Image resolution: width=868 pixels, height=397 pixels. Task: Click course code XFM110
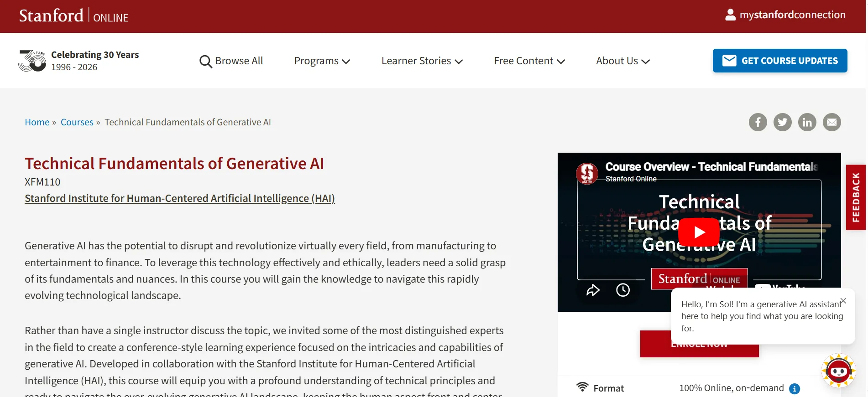pyautogui.click(x=42, y=182)
